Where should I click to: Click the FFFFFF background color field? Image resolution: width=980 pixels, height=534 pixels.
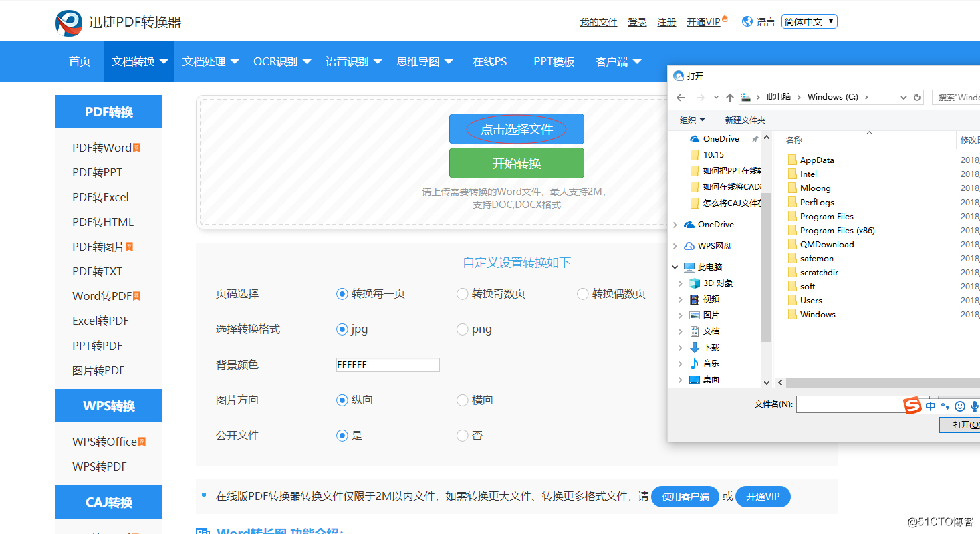(x=388, y=364)
